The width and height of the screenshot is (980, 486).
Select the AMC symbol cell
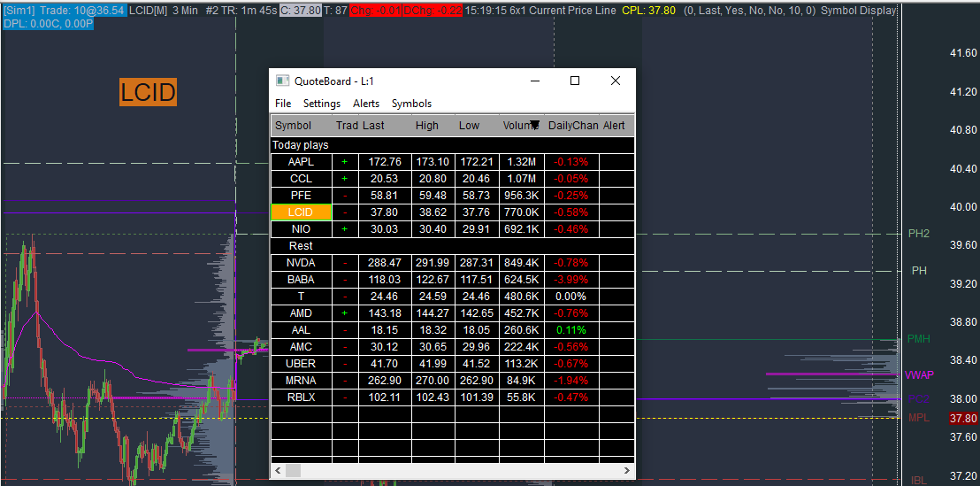coord(302,347)
